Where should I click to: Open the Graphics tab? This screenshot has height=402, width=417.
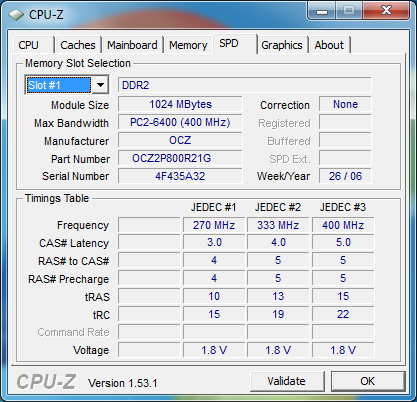point(282,45)
